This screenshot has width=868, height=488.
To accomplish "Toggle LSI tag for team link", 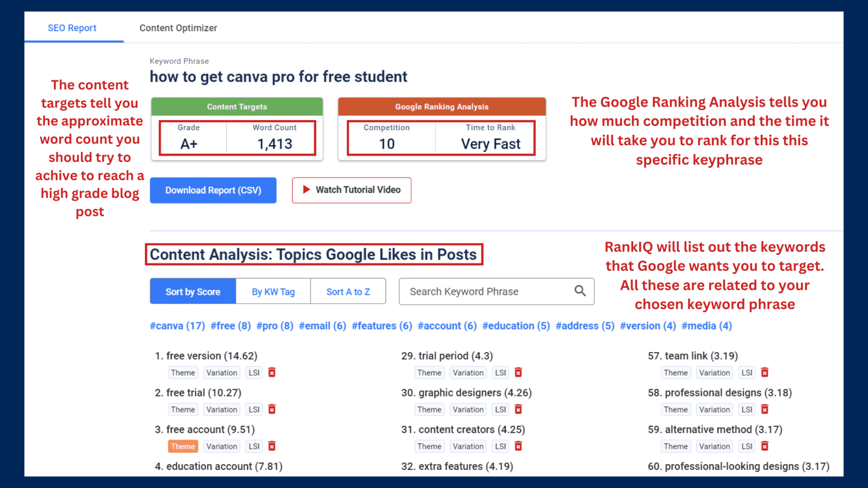I will click(747, 373).
